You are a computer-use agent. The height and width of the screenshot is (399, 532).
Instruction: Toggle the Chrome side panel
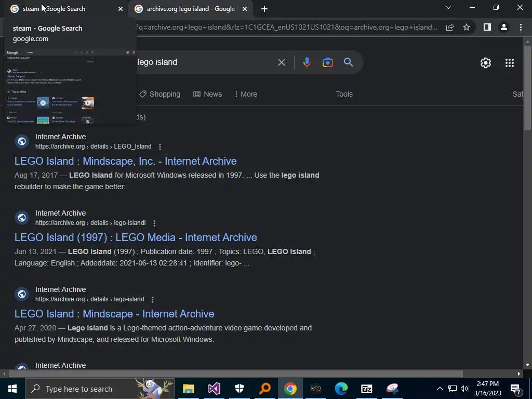(x=487, y=27)
